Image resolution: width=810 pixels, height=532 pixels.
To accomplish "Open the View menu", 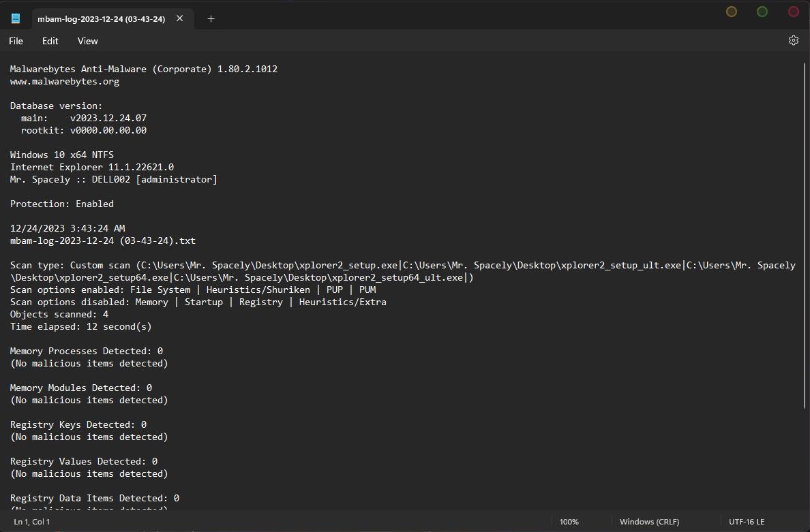I will click(x=88, y=41).
